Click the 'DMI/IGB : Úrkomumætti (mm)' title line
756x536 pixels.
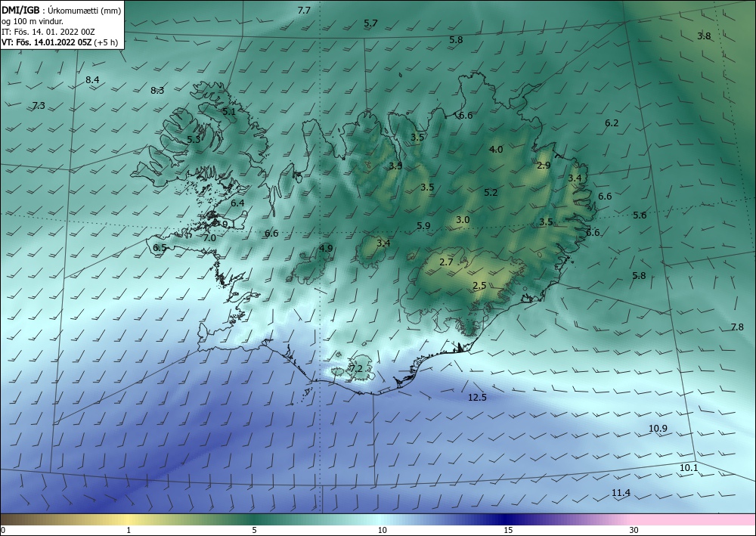[61, 11]
